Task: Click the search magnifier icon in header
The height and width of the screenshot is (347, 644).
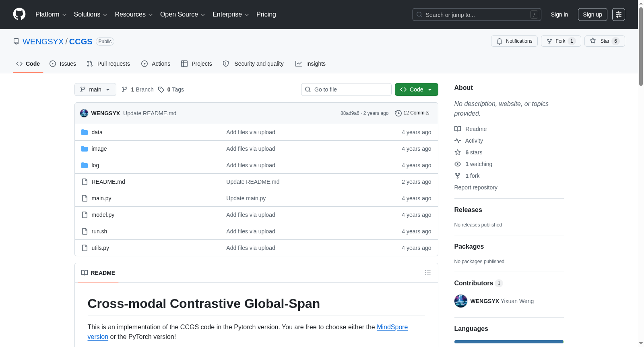Action: point(419,15)
